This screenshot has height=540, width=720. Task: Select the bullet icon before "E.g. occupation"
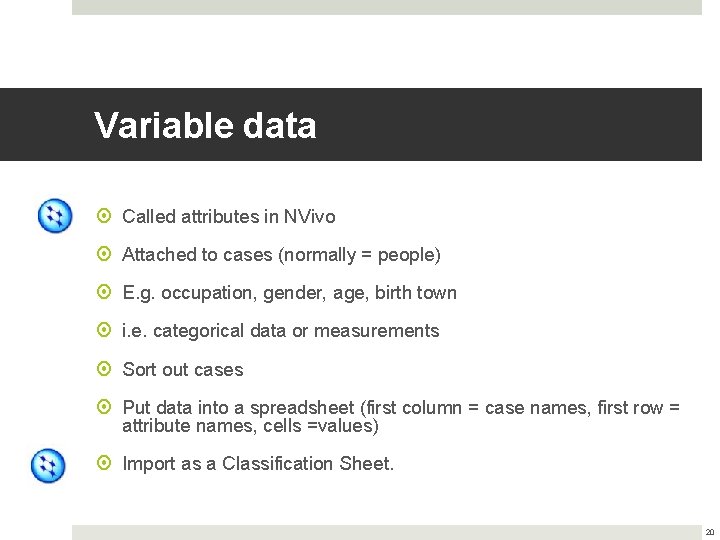point(105,293)
